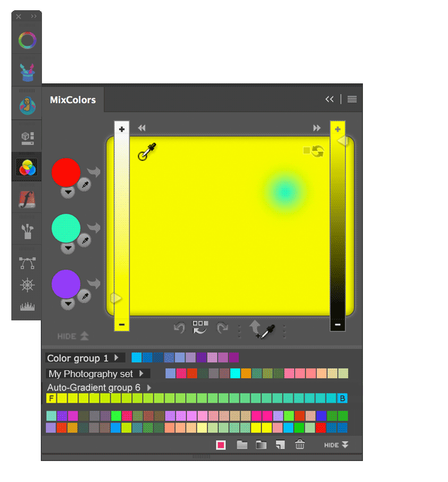The width and height of the screenshot is (448, 482).
Task: Select the MixColors overlapping circles icon
Action: [x=27, y=168]
